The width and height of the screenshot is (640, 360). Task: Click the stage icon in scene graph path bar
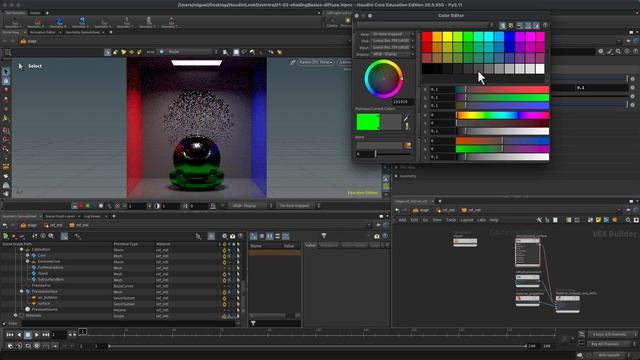(24, 225)
